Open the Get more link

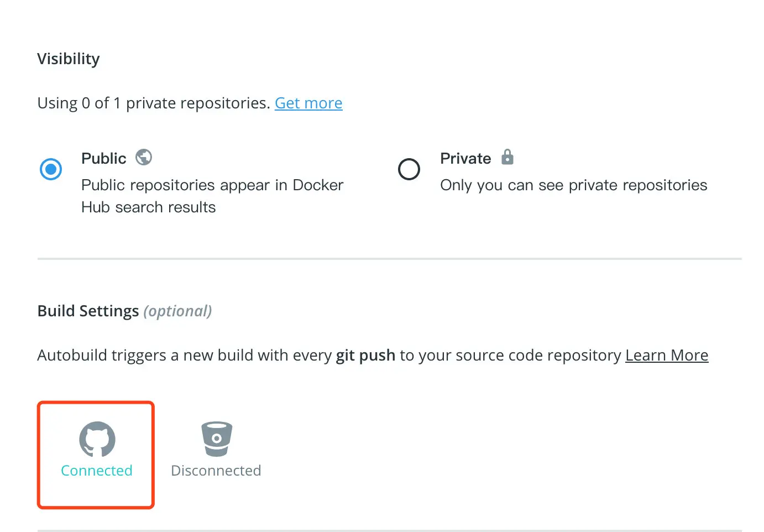click(x=308, y=103)
